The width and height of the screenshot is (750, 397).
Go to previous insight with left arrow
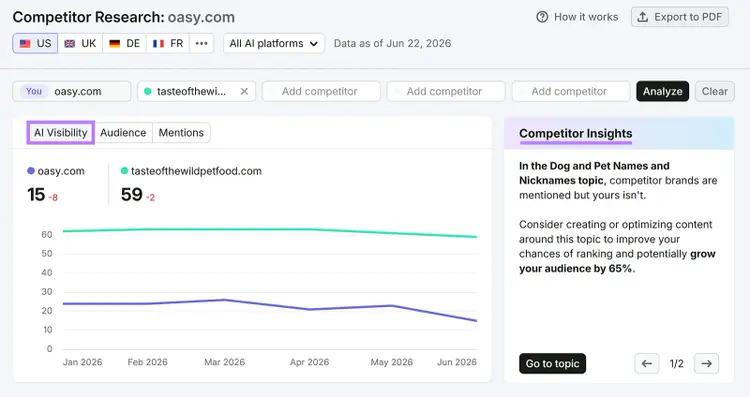pyautogui.click(x=647, y=364)
